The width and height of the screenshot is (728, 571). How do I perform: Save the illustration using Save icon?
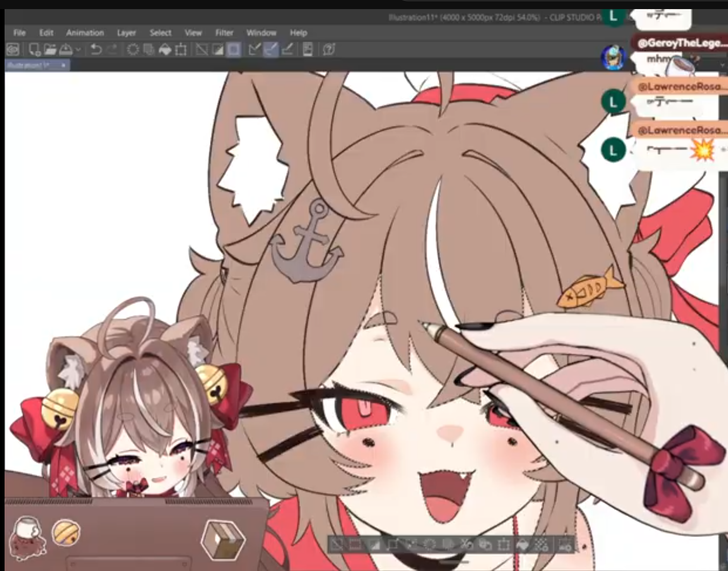(66, 50)
